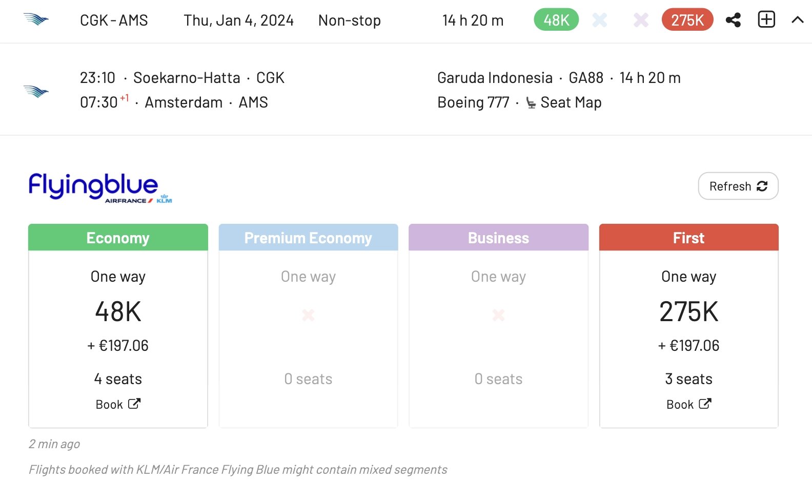Select the Economy fare header
Viewport: 812px width, 504px height.
[118, 237]
